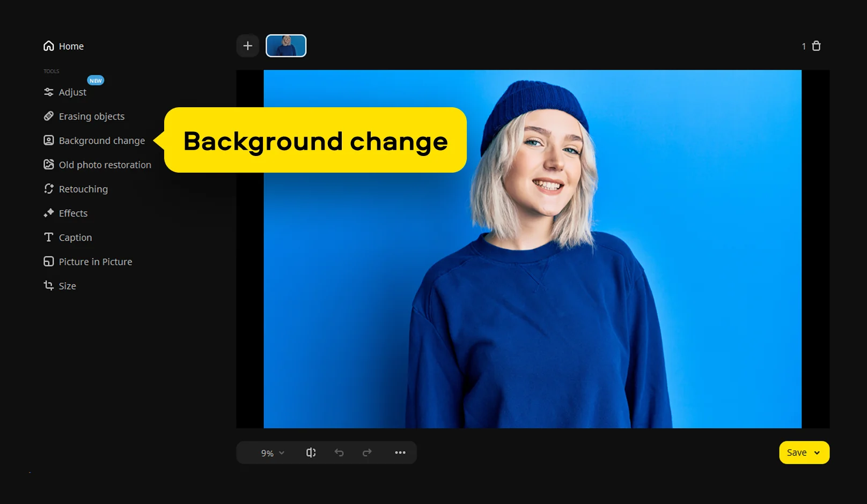Open the Effects sparkle icon

coord(49,213)
